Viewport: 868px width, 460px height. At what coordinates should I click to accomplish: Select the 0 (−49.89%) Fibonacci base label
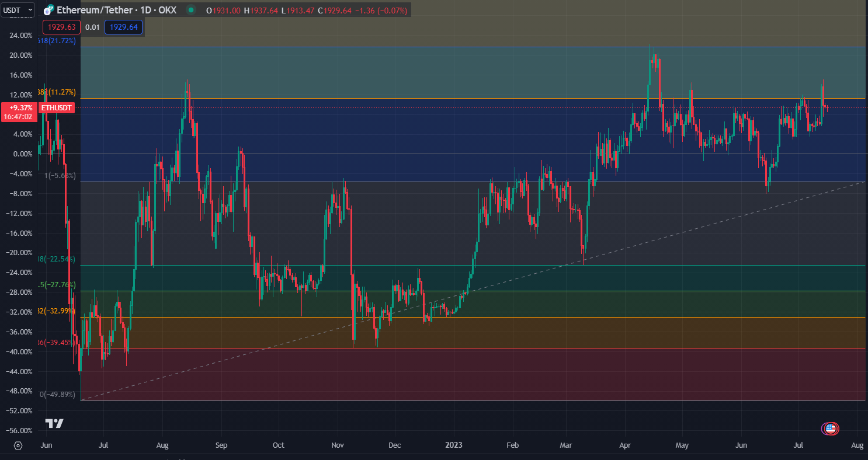pyautogui.click(x=58, y=395)
